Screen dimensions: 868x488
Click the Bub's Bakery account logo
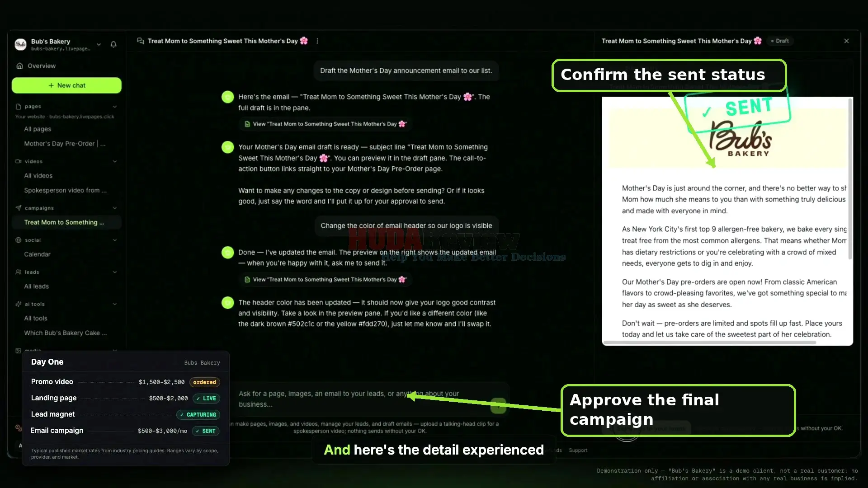pyautogui.click(x=20, y=44)
